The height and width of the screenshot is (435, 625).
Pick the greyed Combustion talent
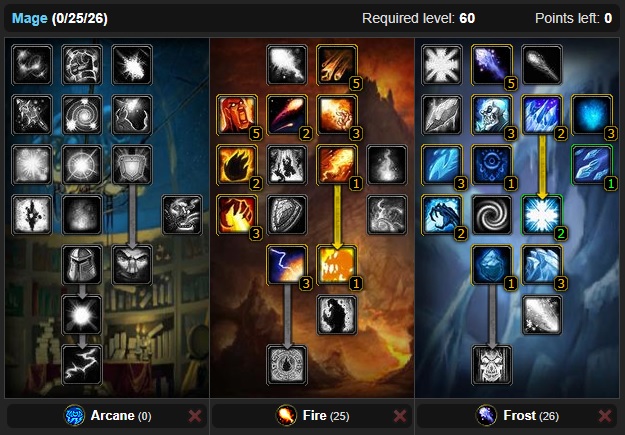pyautogui.click(x=287, y=365)
